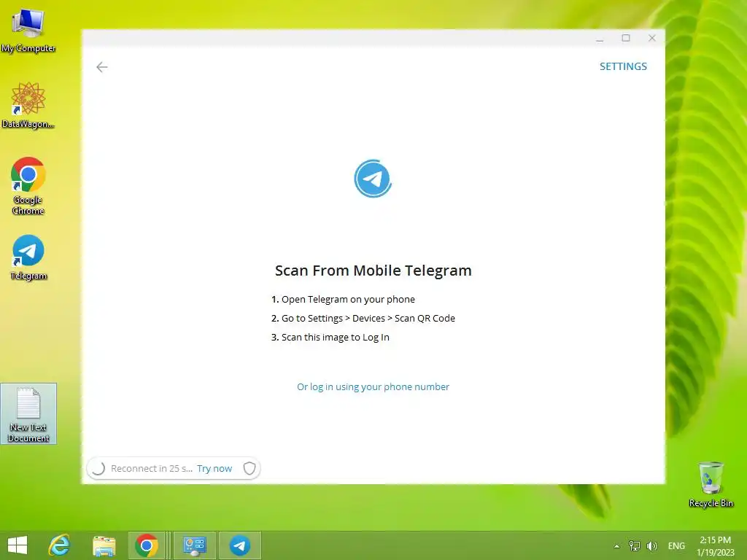Image resolution: width=747 pixels, height=560 pixels.
Task: Open proxy settings via the shield icon
Action: (249, 469)
